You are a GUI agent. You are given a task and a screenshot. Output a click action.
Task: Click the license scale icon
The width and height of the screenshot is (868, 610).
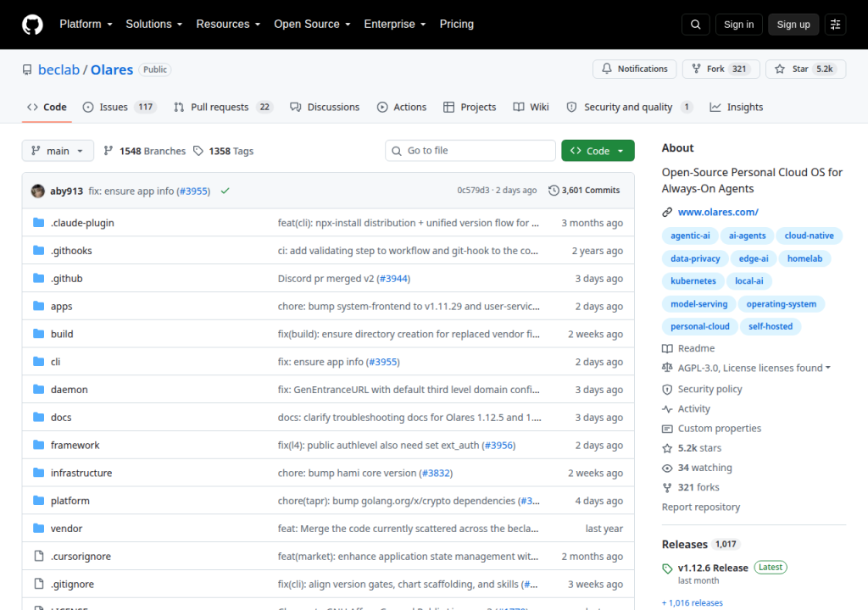click(x=667, y=368)
